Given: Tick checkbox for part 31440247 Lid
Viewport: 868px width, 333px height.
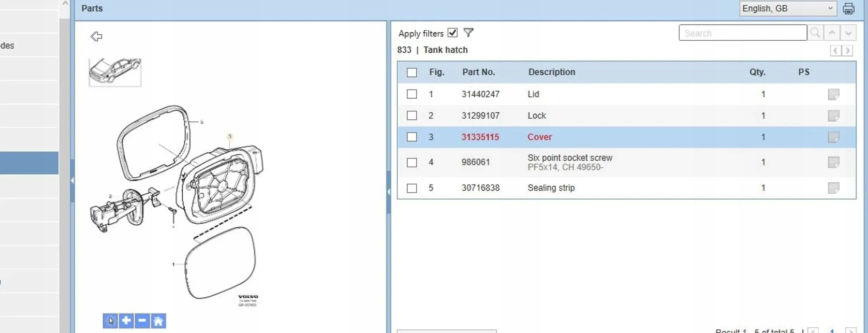Looking at the screenshot, I should pos(412,94).
